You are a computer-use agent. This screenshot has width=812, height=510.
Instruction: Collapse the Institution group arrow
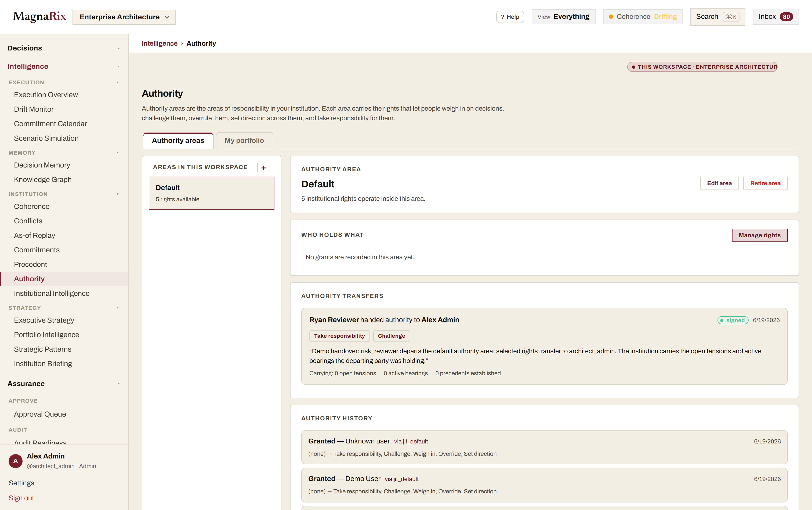tap(118, 194)
